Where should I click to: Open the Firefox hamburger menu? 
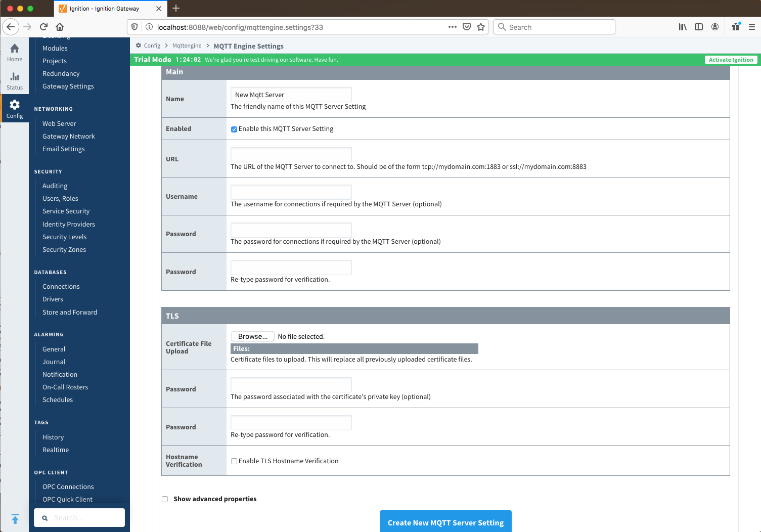point(752,27)
